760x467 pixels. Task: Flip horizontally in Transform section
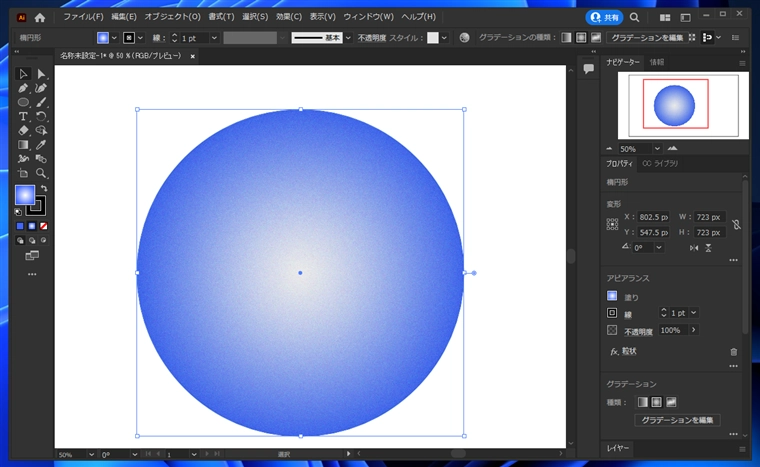(x=694, y=248)
